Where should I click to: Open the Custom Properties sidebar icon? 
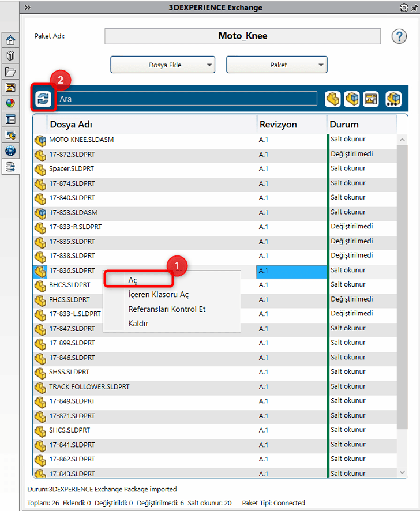click(x=10, y=119)
